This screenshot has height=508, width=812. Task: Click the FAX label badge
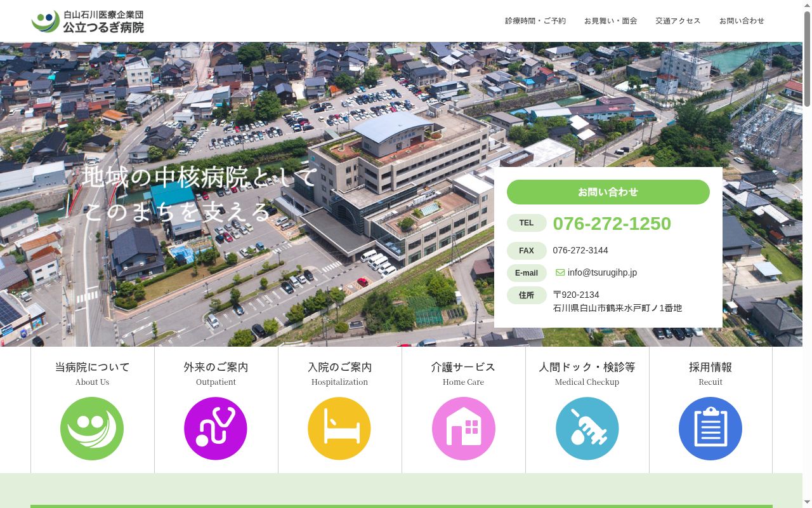[527, 251]
